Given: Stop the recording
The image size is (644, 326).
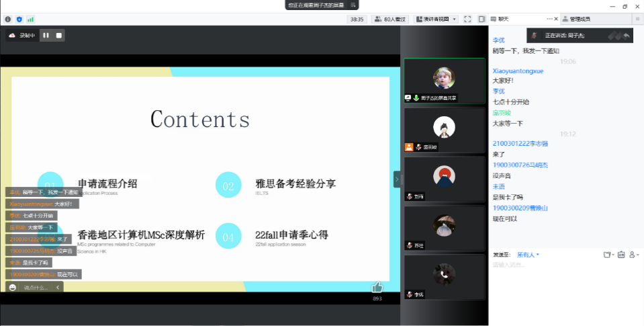Looking at the screenshot, I should tap(59, 35).
